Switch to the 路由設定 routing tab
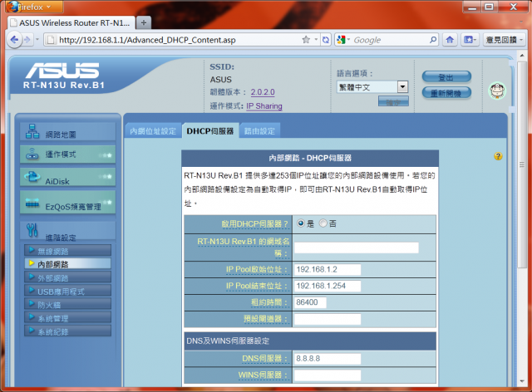532x392 pixels. coord(260,131)
